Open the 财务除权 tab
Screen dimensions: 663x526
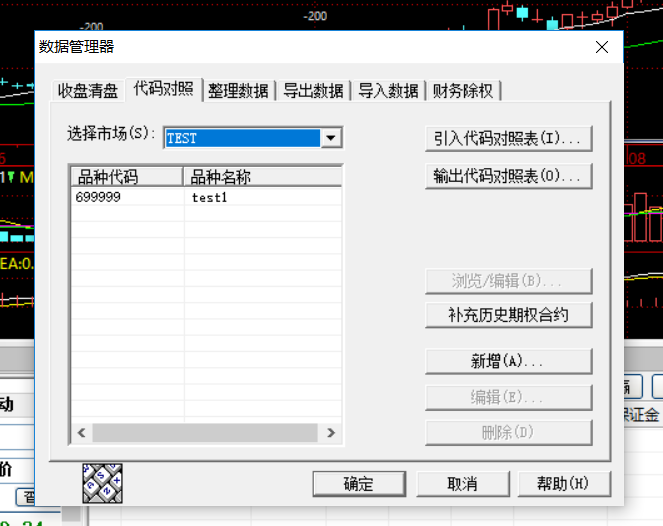463,90
